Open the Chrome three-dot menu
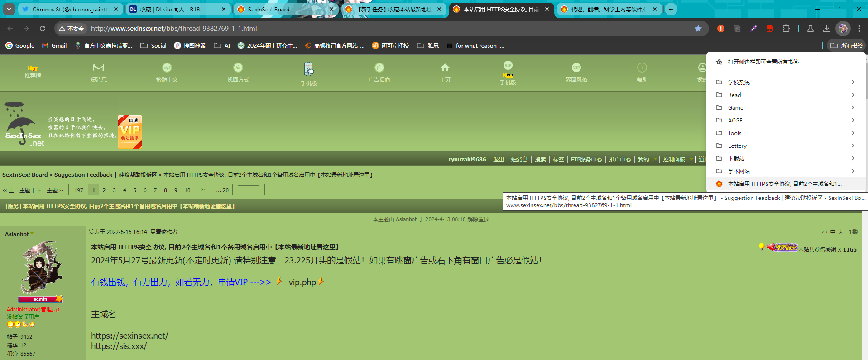Viewport: 868px width, 360px height. [x=859, y=29]
